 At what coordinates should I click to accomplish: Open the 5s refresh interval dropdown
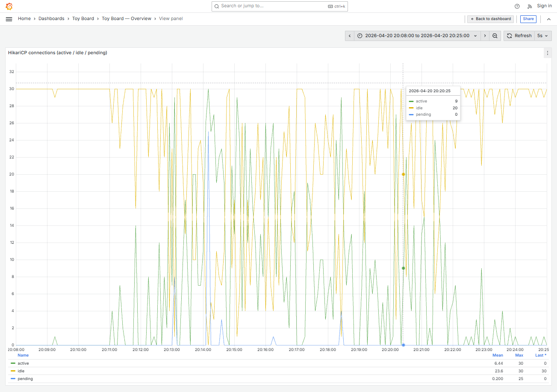(x=542, y=36)
